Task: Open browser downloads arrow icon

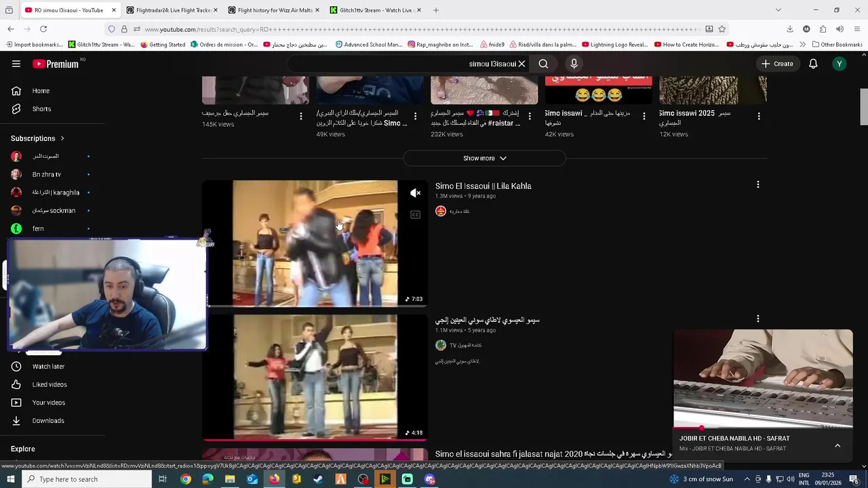Action: tap(790, 29)
